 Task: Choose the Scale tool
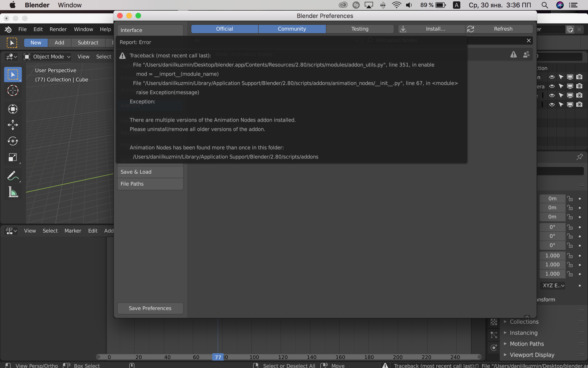point(13,157)
